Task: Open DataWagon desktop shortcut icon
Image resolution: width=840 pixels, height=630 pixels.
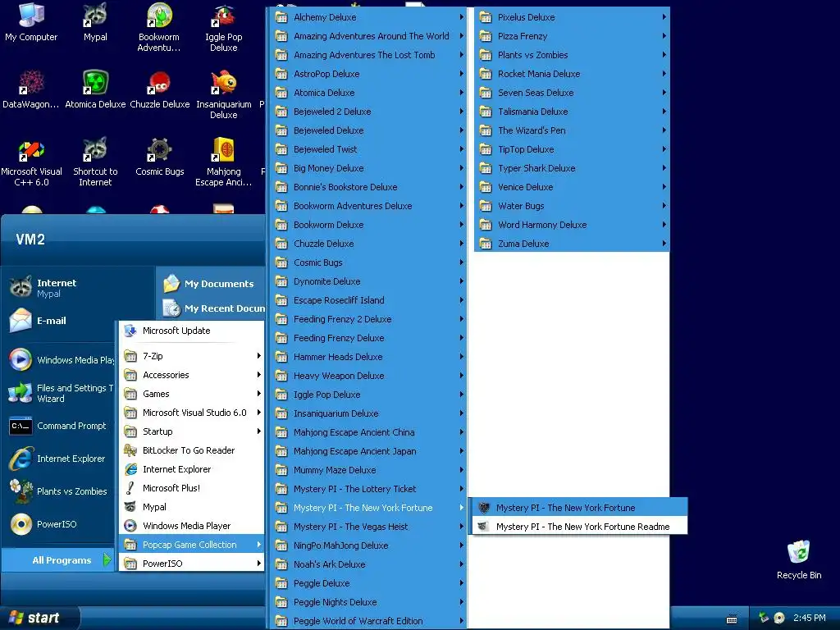Action: tap(31, 89)
